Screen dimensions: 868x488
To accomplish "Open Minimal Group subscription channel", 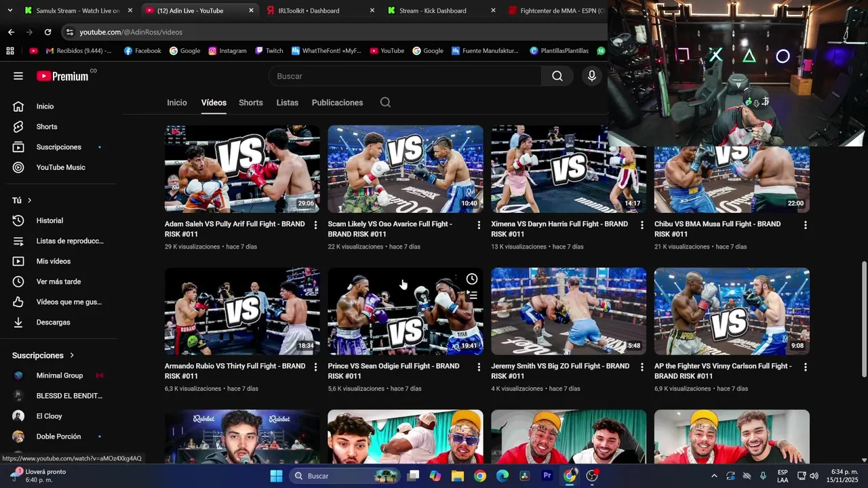I will click(x=60, y=375).
